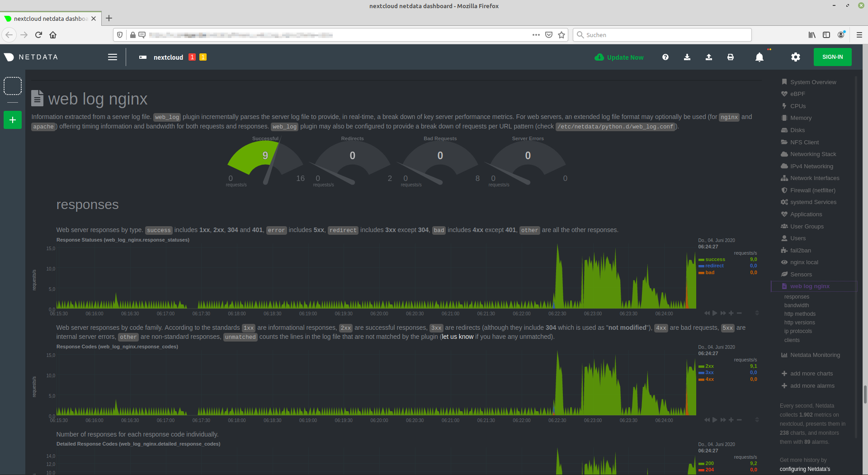868x475 pixels.
Task: Zoom in the Response Codes chart
Action: point(731,420)
